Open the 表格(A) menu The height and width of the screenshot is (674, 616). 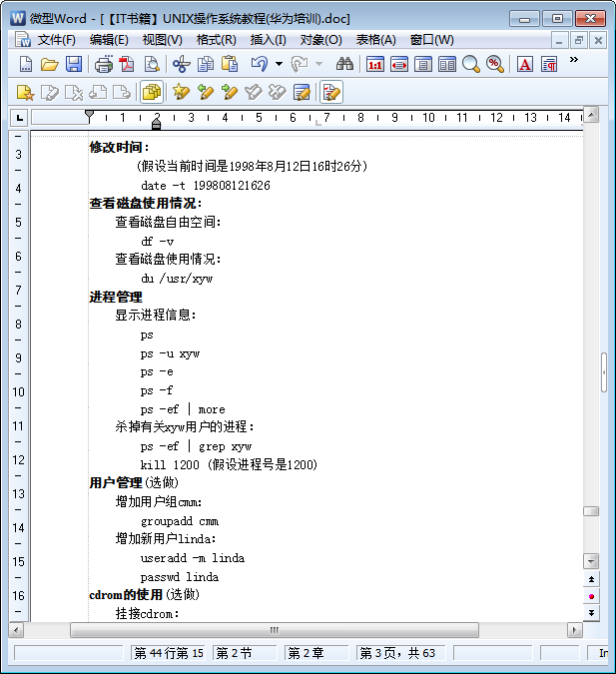[x=375, y=40]
